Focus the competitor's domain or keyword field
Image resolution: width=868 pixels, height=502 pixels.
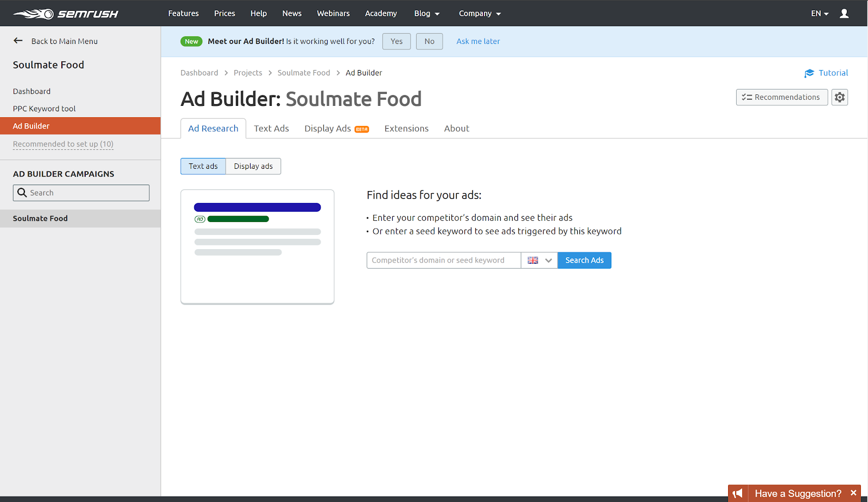click(x=444, y=260)
